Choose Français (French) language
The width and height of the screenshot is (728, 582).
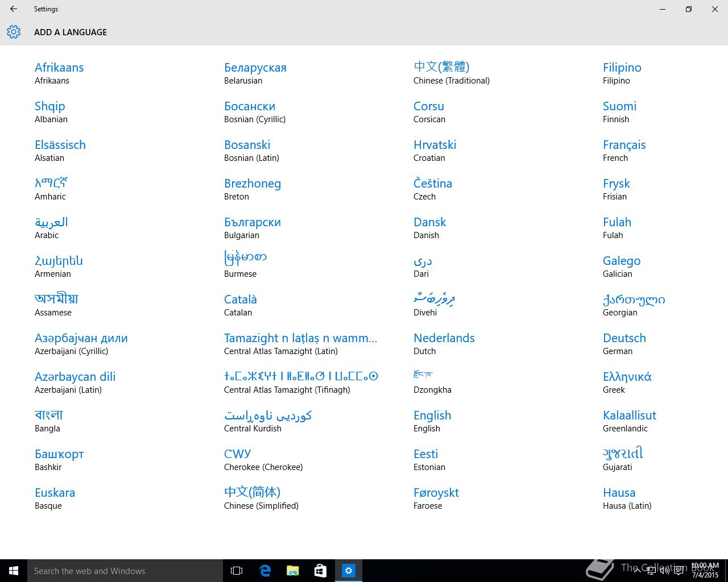624,151
